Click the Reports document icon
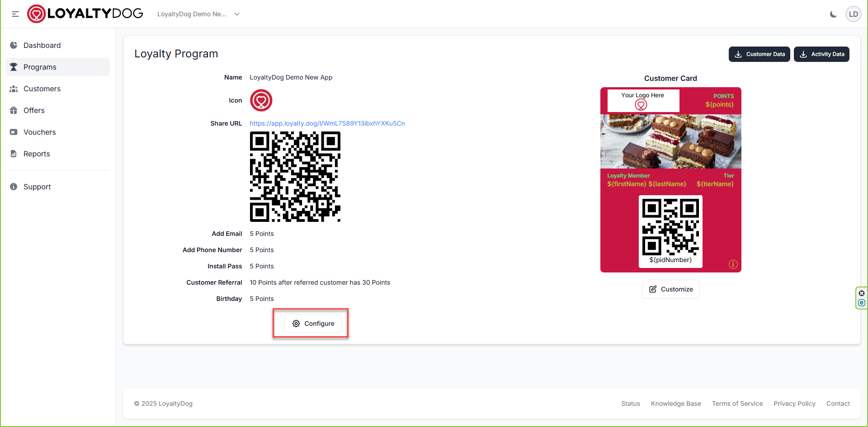 (14, 154)
